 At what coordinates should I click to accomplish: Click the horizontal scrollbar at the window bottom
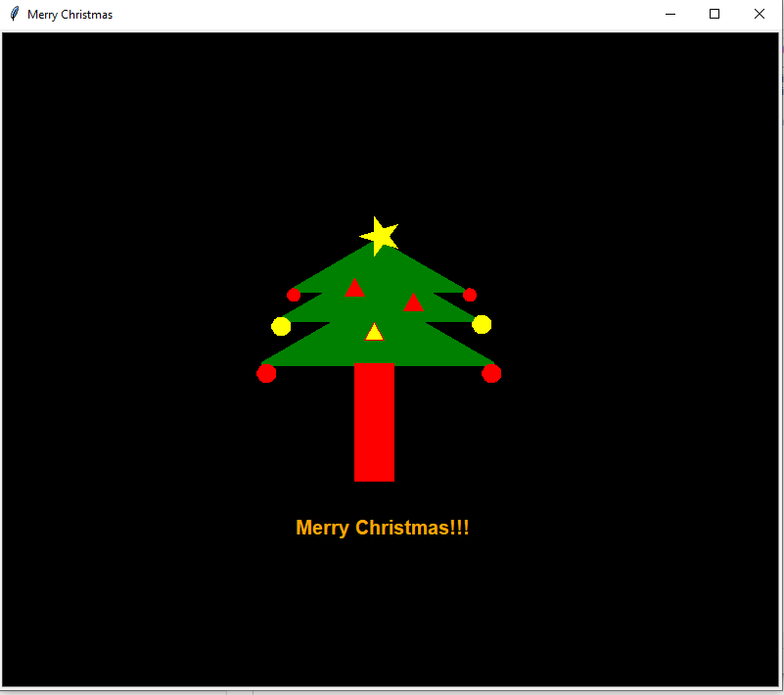392,689
